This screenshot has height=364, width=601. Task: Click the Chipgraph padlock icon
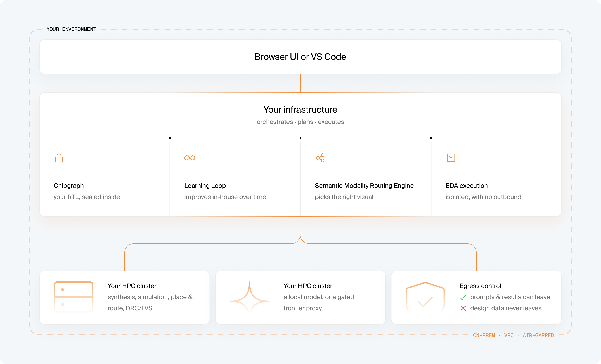[x=59, y=158]
